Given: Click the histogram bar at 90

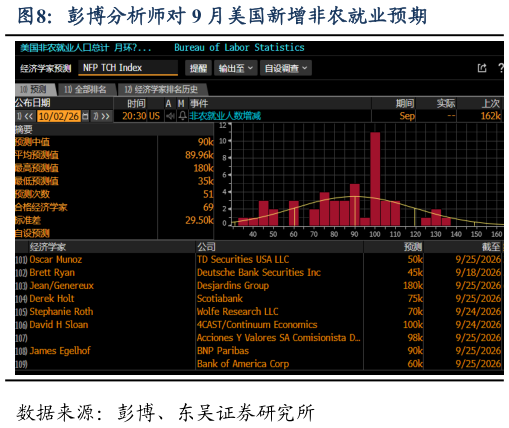Looking at the screenshot, I should [355, 205].
